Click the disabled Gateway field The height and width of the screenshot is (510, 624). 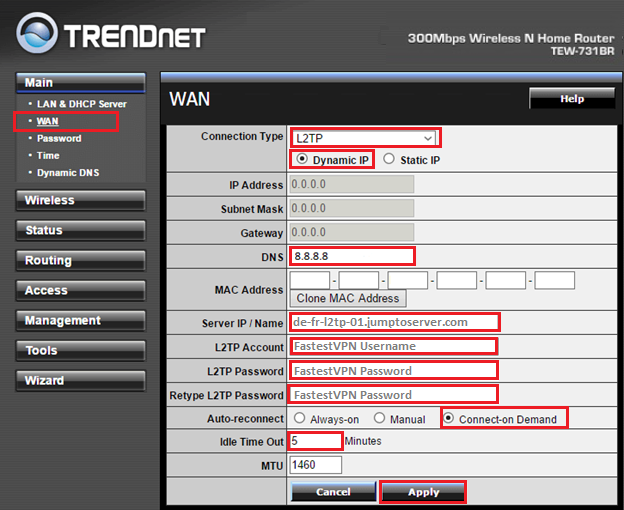coord(352,232)
